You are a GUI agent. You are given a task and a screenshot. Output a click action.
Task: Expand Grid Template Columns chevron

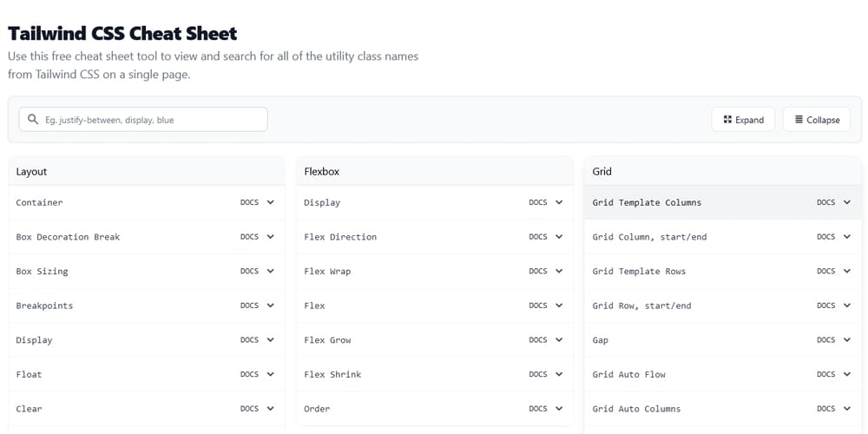847,202
